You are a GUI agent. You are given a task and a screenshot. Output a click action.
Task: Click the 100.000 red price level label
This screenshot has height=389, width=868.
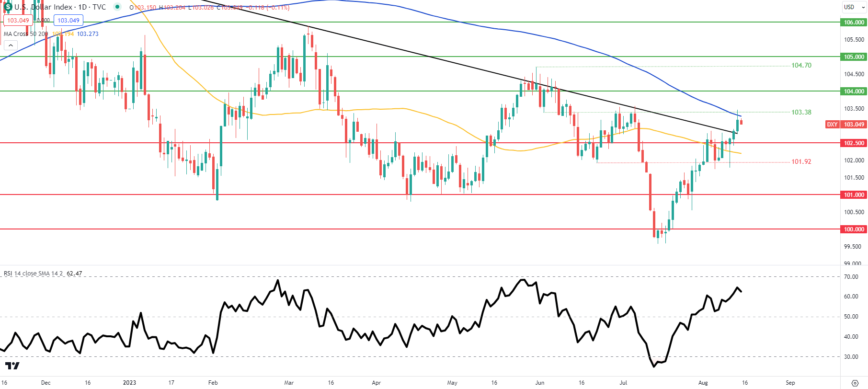(x=854, y=229)
